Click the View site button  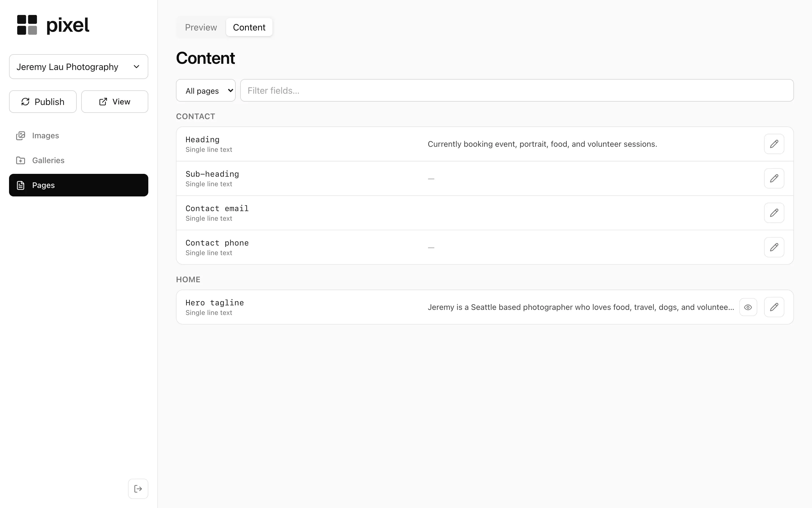point(114,102)
